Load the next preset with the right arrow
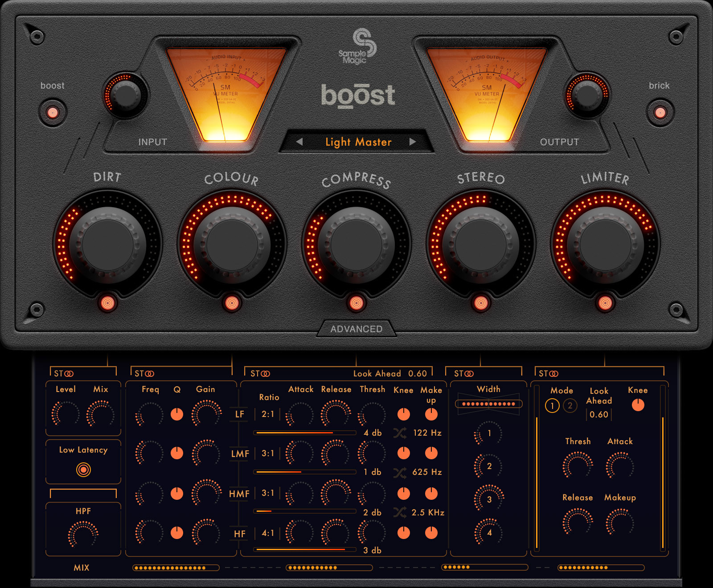The image size is (713, 588). click(x=413, y=142)
